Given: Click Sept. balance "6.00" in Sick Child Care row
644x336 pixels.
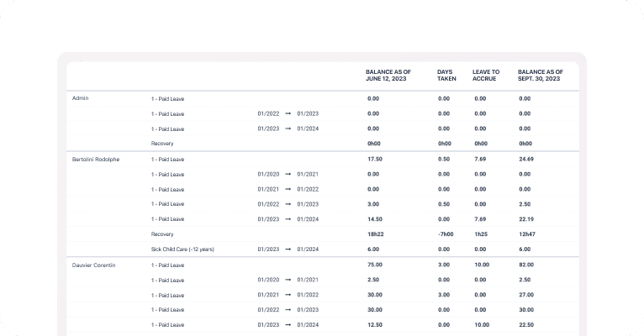Looking at the screenshot, I should [x=525, y=249].
